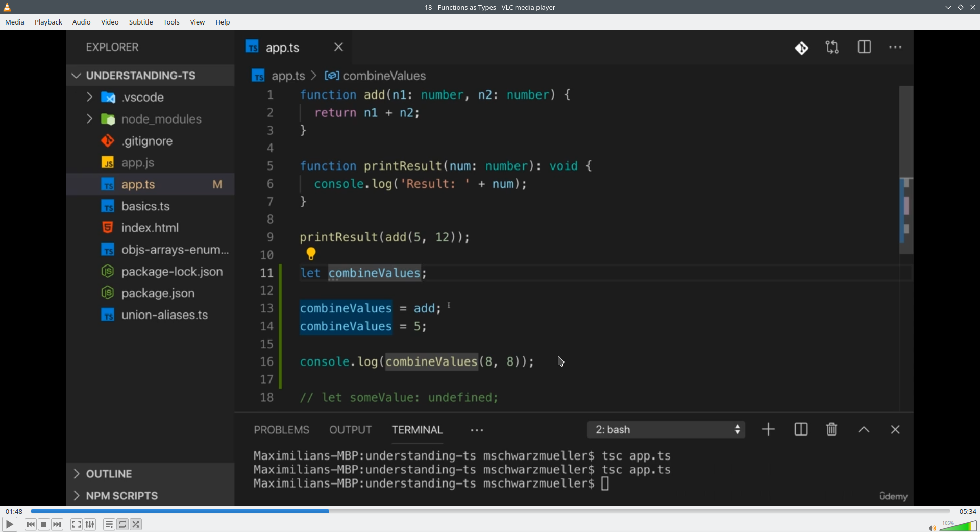Expand the .vscode folder
Image resolution: width=980 pixels, height=532 pixels.
coord(151,97)
